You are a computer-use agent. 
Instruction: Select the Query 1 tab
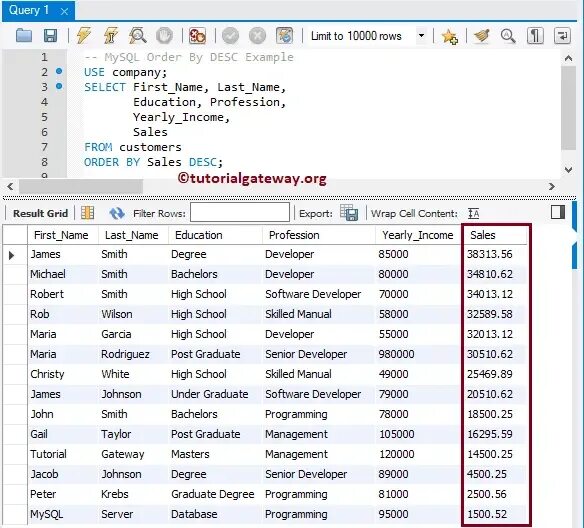click(29, 10)
